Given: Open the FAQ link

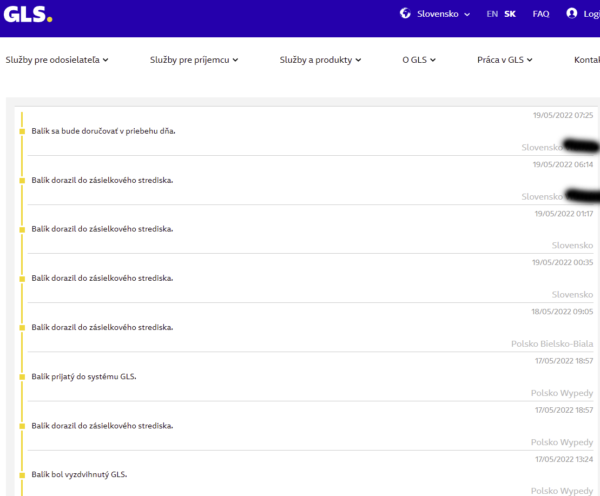Looking at the screenshot, I should 541,14.
